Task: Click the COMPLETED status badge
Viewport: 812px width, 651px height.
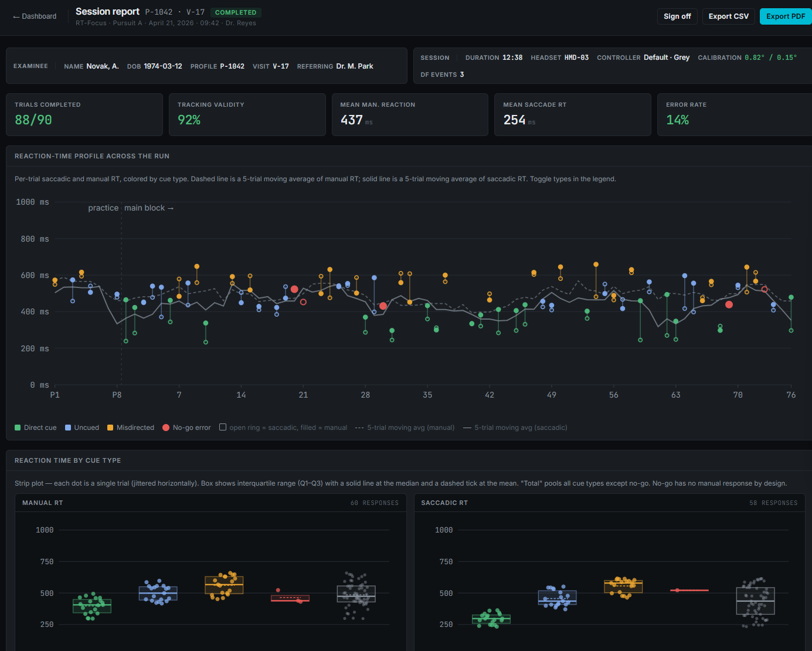Action: pos(236,12)
